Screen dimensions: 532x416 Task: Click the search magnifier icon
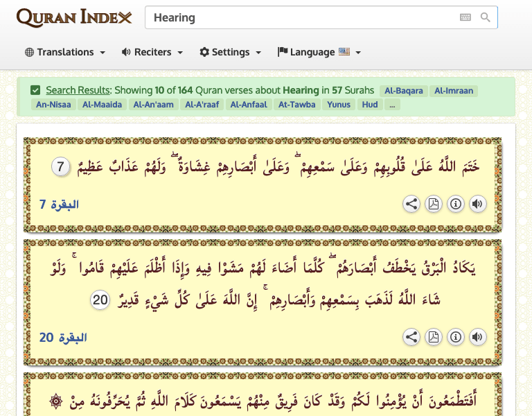pos(485,17)
